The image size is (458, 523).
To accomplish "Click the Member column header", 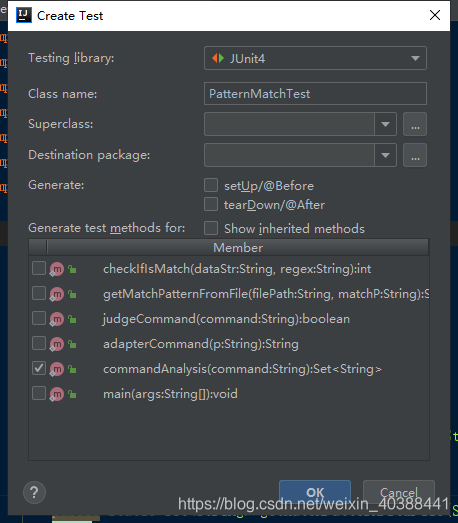I will (x=238, y=247).
